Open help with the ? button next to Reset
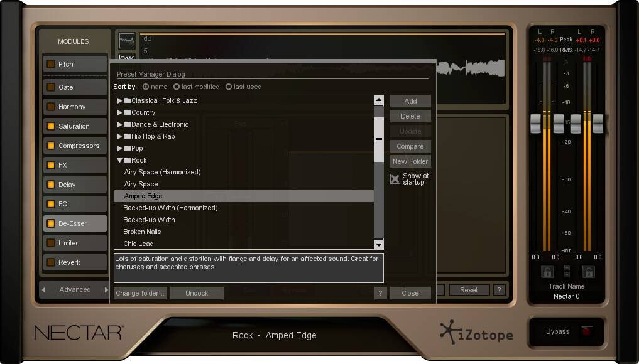 pyautogui.click(x=500, y=290)
